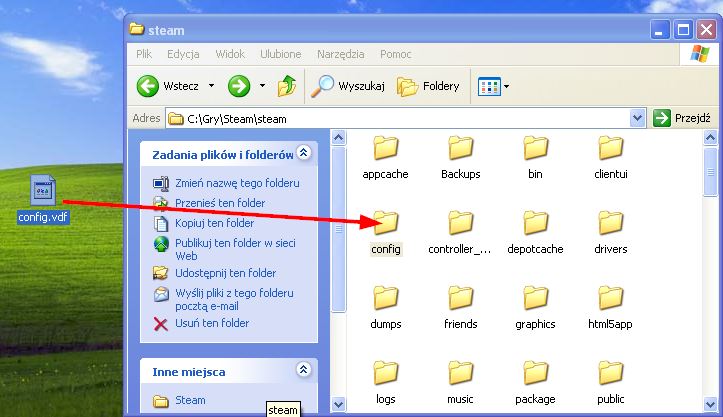Click the green forward arrow button
The image size is (723, 417).
point(239,86)
